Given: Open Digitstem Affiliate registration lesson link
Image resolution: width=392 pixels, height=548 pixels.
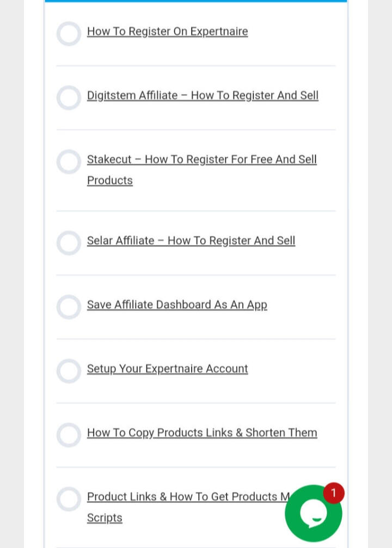Looking at the screenshot, I should pos(203,96).
